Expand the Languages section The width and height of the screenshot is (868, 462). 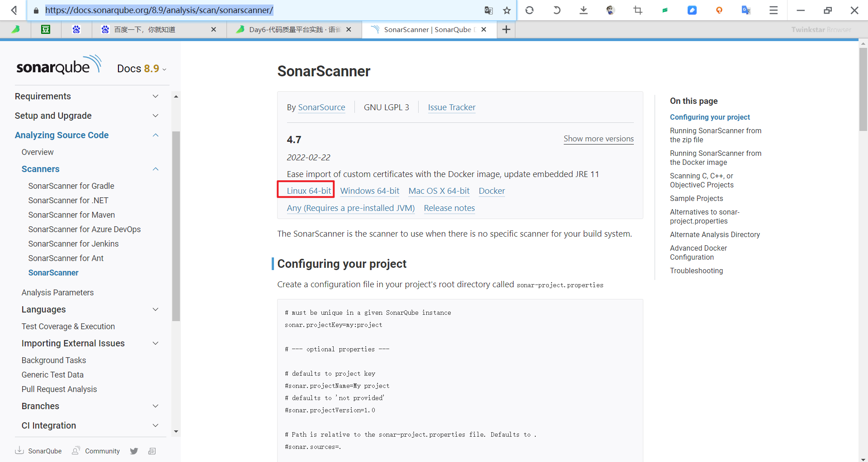click(x=156, y=309)
